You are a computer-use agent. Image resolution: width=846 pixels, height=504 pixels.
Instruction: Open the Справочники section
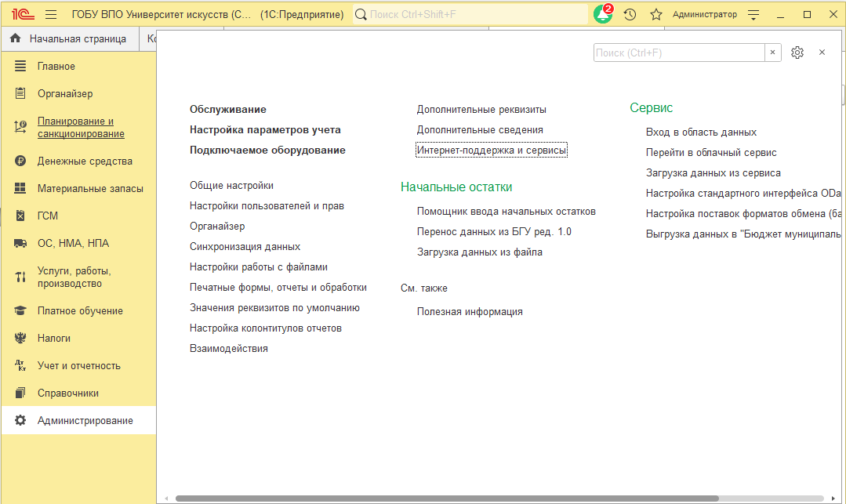[68, 393]
